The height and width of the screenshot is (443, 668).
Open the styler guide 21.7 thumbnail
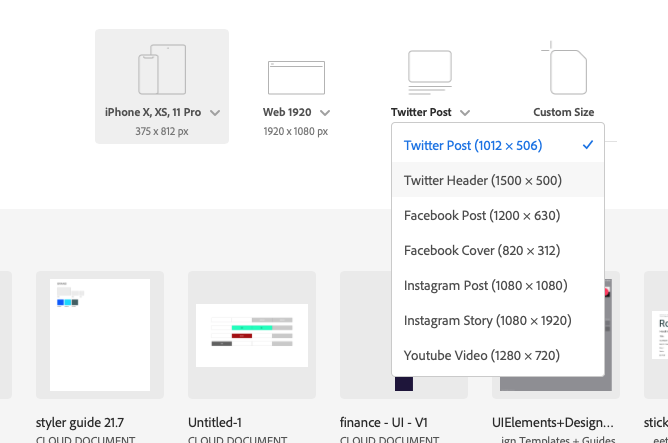pos(100,335)
